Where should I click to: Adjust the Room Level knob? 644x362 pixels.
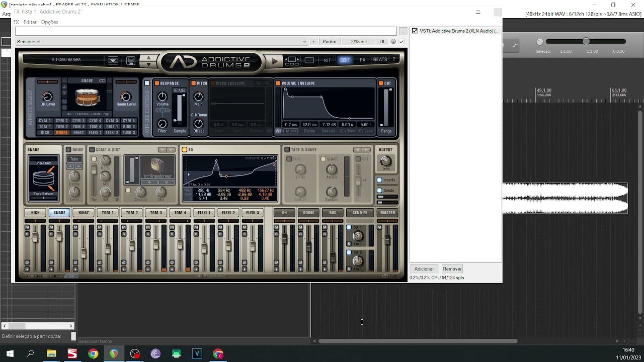126,97
